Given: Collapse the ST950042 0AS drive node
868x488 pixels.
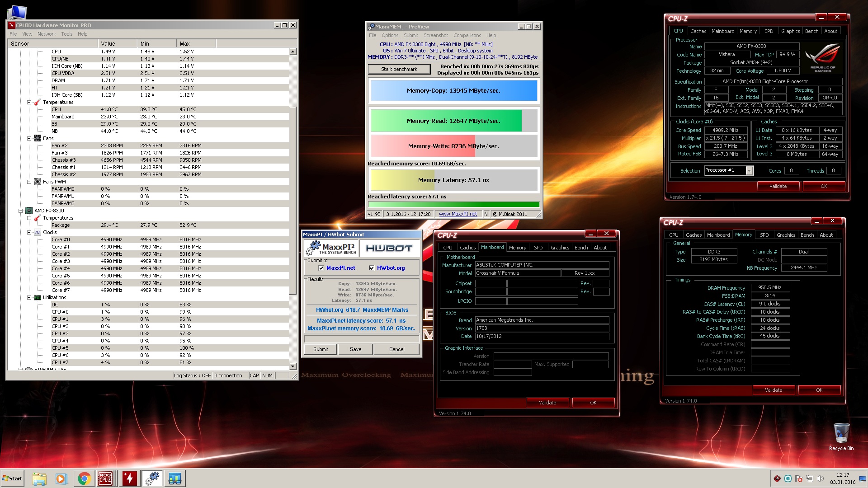Looking at the screenshot, I should coord(20,369).
